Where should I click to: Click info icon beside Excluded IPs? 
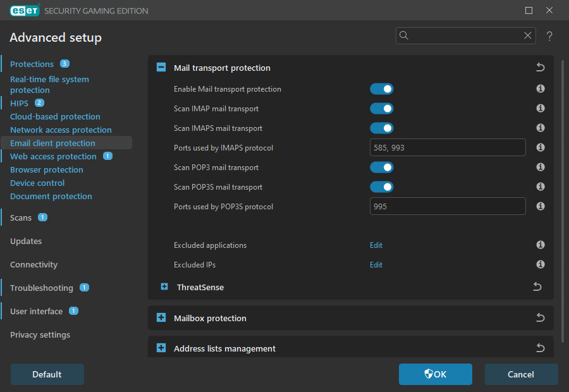click(541, 264)
